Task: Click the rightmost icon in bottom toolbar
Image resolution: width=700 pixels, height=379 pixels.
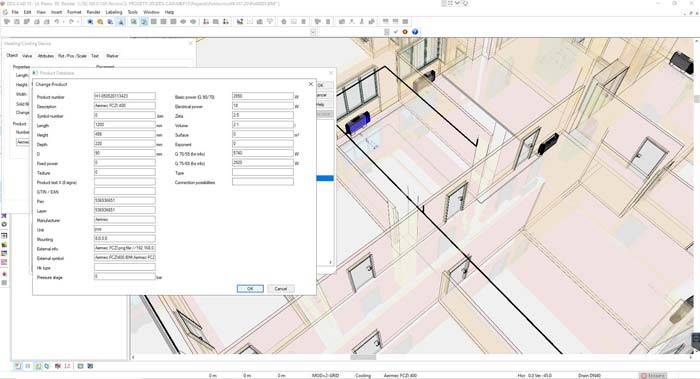Action: tap(91, 366)
